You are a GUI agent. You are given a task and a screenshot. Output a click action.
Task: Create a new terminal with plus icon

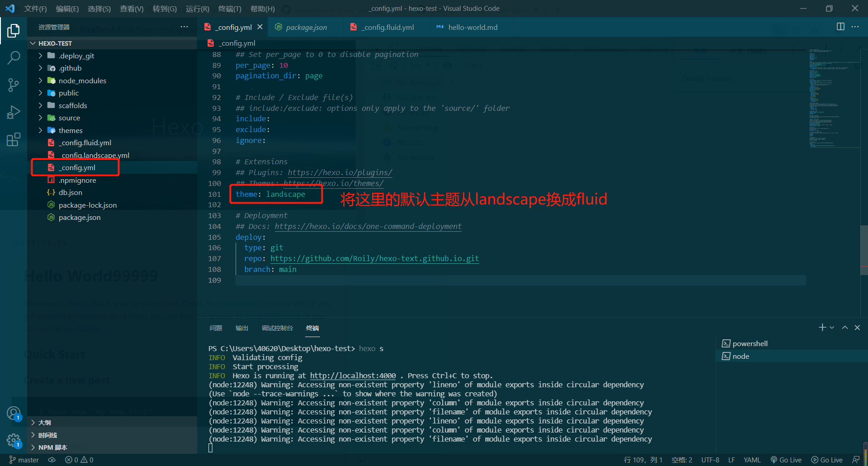pyautogui.click(x=822, y=327)
